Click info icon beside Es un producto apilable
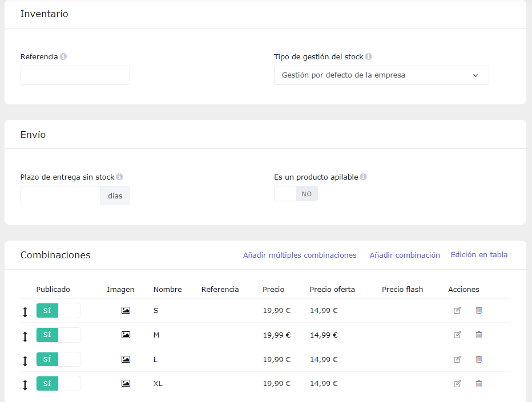The height and width of the screenshot is (402, 532). pyautogui.click(x=364, y=177)
